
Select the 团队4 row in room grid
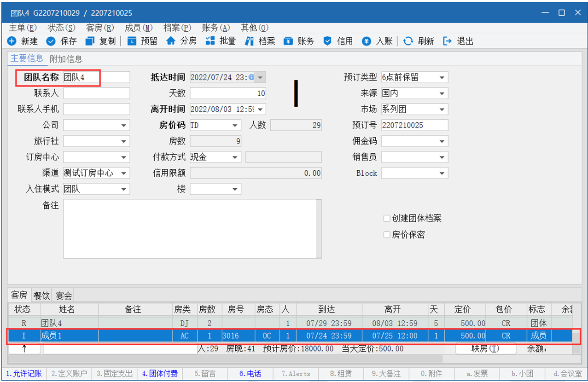(x=290, y=324)
